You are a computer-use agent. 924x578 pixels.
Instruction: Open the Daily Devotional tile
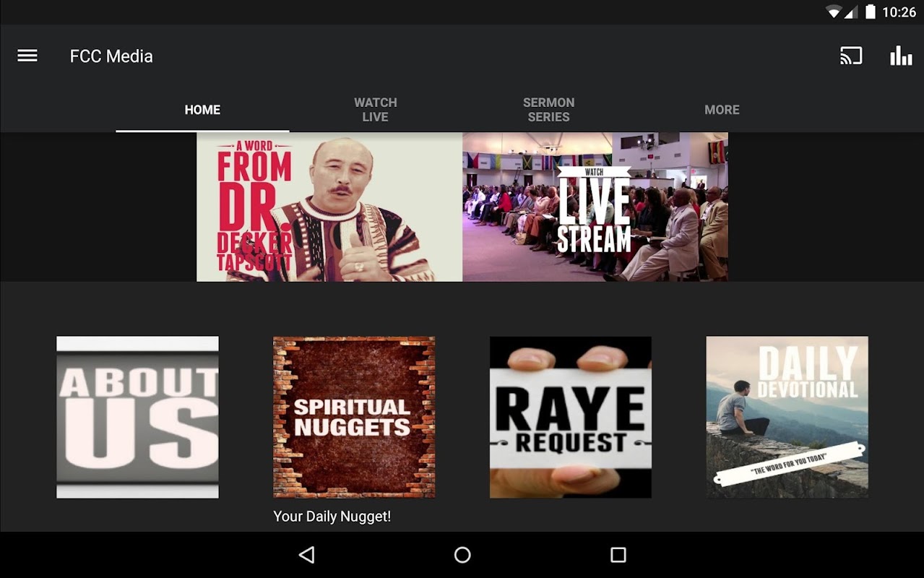point(787,417)
